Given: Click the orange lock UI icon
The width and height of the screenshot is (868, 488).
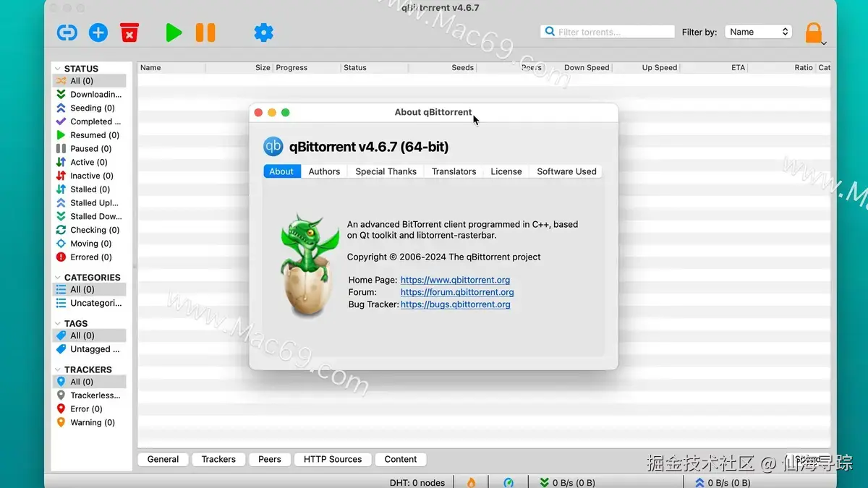Looking at the screenshot, I should pos(814,33).
